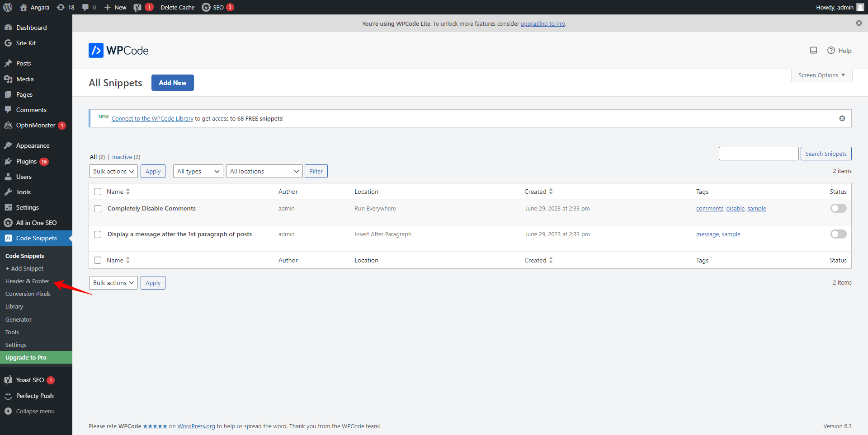
Task: Click the WordPress logo in admin bar
Action: tap(8, 7)
